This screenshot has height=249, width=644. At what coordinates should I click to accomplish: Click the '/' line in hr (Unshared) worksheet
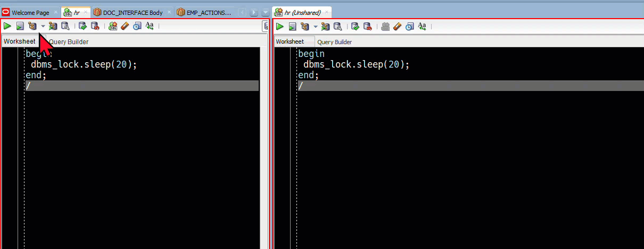click(x=471, y=86)
